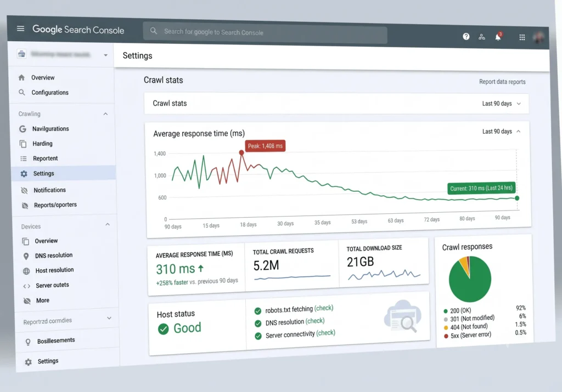
Task: Click the search magnifier icon
Action: pyautogui.click(x=154, y=31)
